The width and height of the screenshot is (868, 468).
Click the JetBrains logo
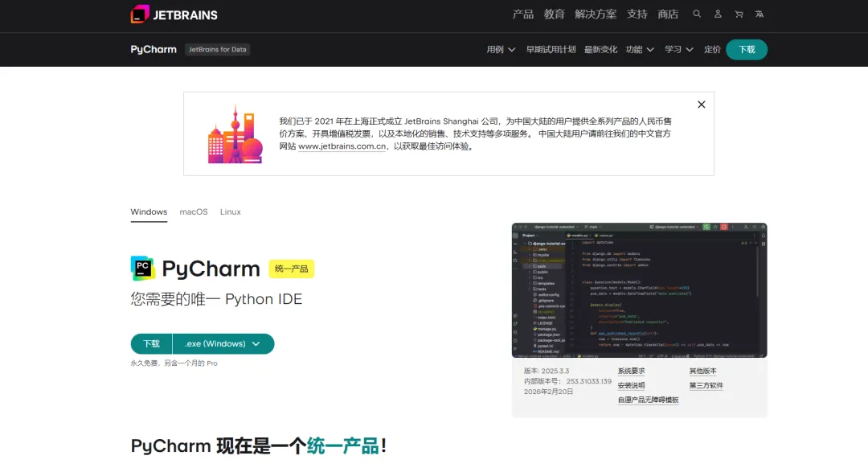174,14
